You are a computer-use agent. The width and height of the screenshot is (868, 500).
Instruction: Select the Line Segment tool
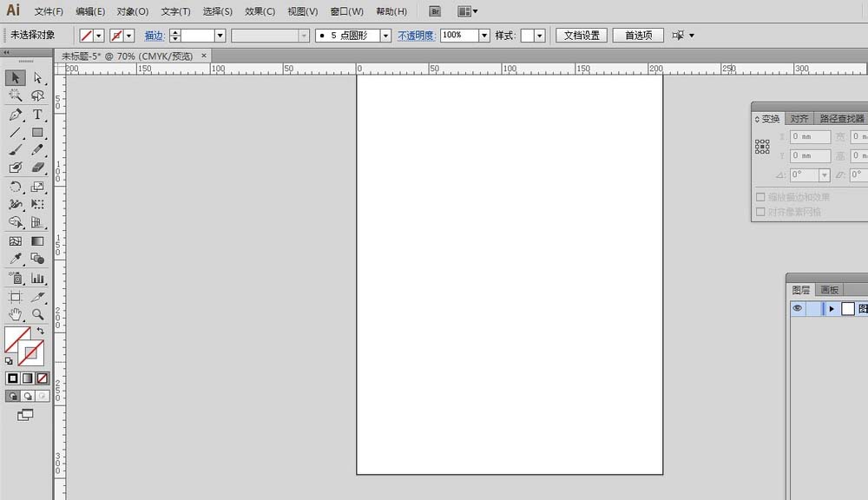(16, 133)
